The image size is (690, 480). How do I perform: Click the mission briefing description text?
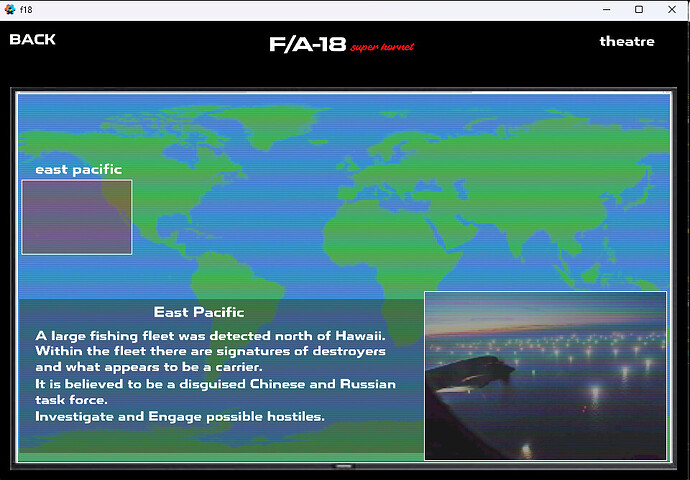215,375
